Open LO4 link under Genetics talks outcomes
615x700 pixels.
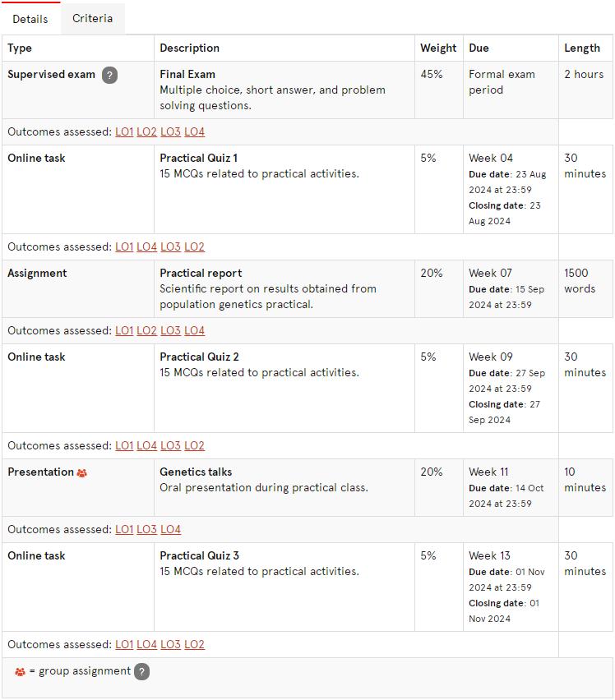[171, 529]
